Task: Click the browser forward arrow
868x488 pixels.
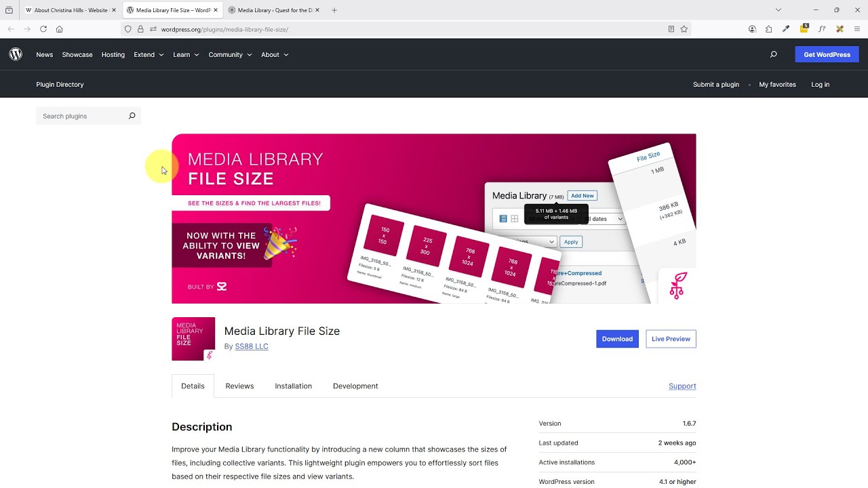Action: 27,29
